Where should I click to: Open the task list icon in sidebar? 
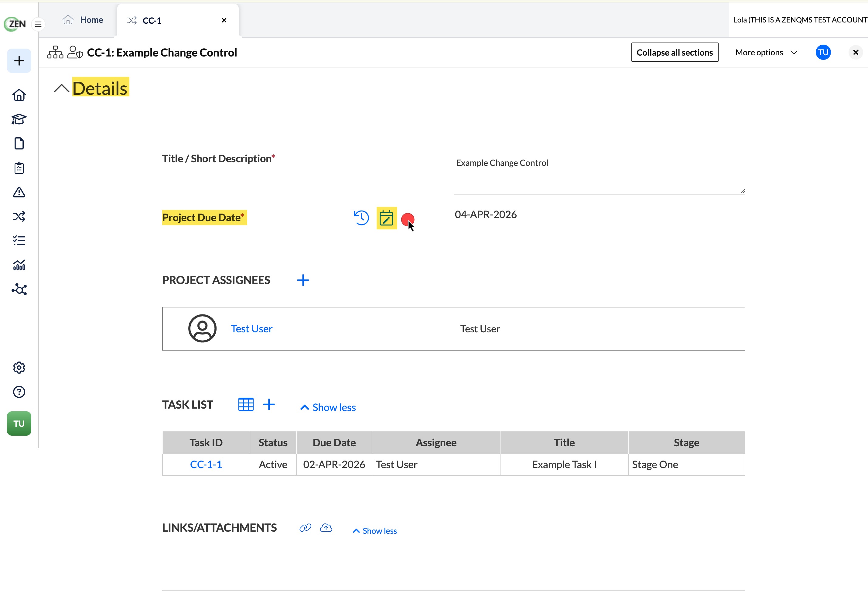click(19, 241)
